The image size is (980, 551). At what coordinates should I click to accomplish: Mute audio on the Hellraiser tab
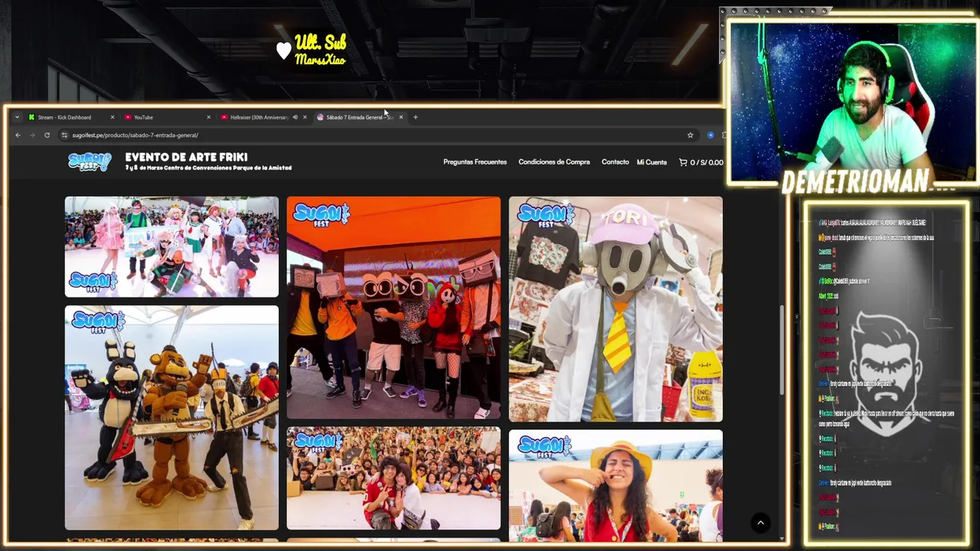coord(296,117)
